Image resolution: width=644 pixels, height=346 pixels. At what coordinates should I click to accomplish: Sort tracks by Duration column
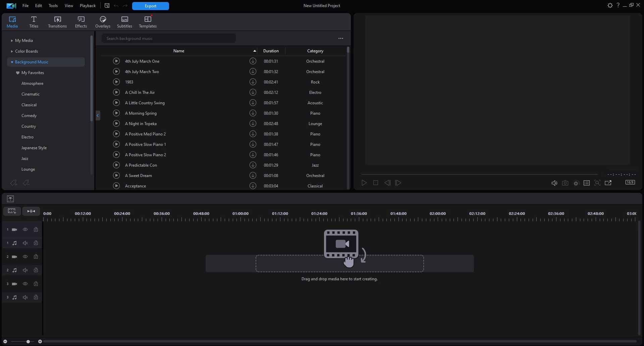pos(271,51)
